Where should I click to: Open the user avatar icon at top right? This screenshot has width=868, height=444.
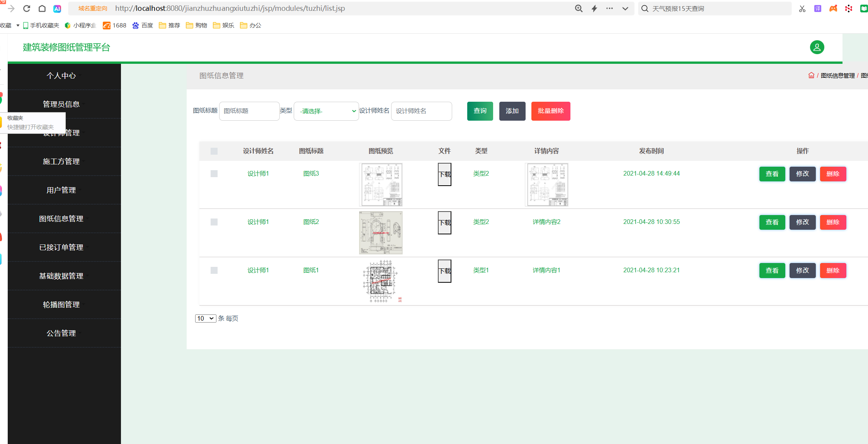[x=817, y=47]
